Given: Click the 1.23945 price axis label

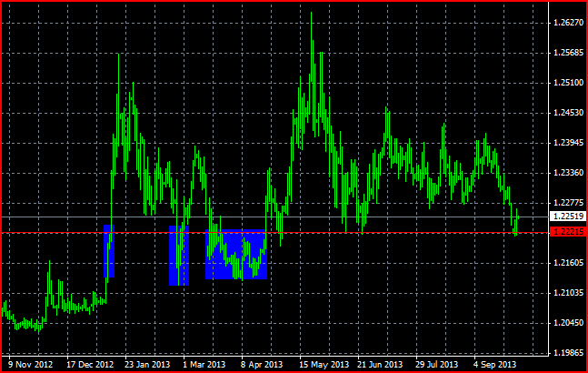Looking at the screenshot, I should pyautogui.click(x=569, y=143).
